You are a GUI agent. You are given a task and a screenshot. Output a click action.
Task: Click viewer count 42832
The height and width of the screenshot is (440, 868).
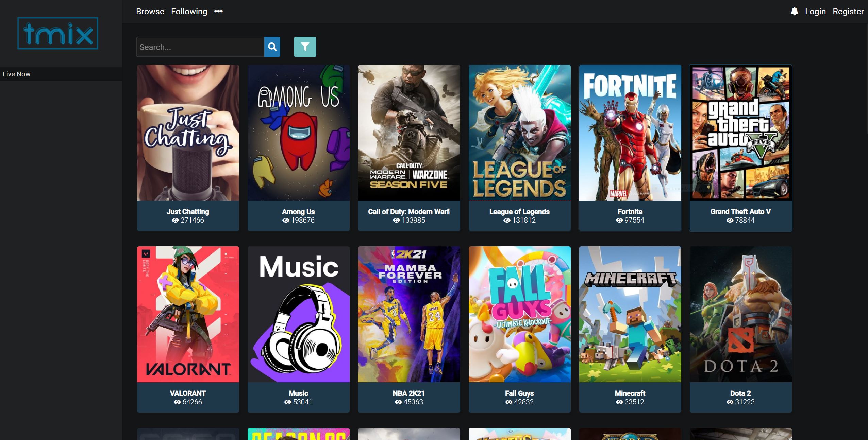(524, 402)
